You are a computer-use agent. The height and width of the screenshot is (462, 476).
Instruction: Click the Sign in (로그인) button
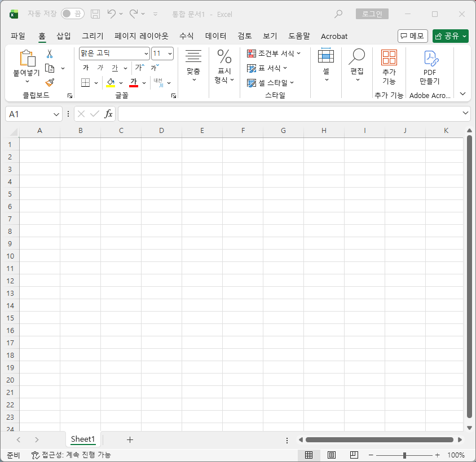(x=372, y=14)
